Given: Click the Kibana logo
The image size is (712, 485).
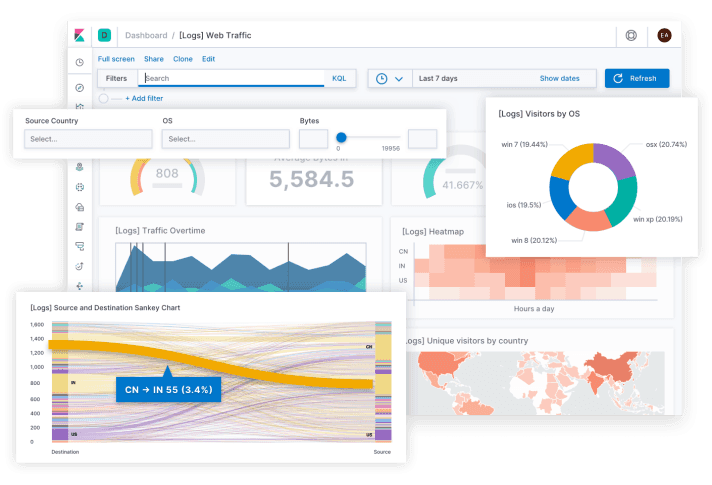Looking at the screenshot, I should 79,35.
